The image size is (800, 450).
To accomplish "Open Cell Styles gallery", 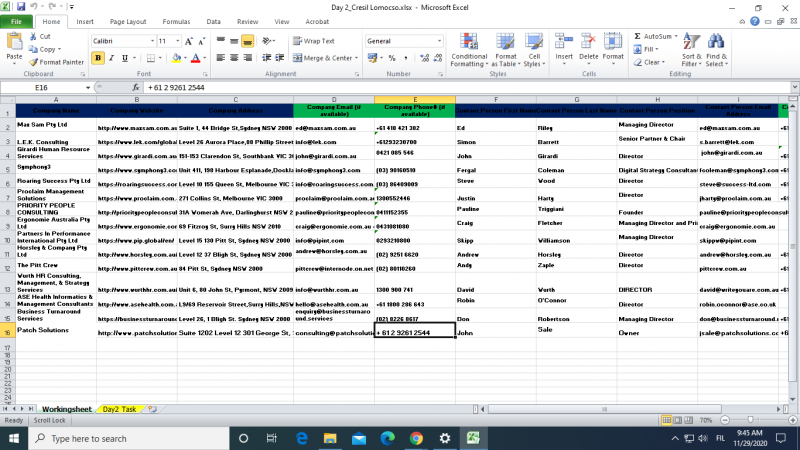I will [x=534, y=49].
